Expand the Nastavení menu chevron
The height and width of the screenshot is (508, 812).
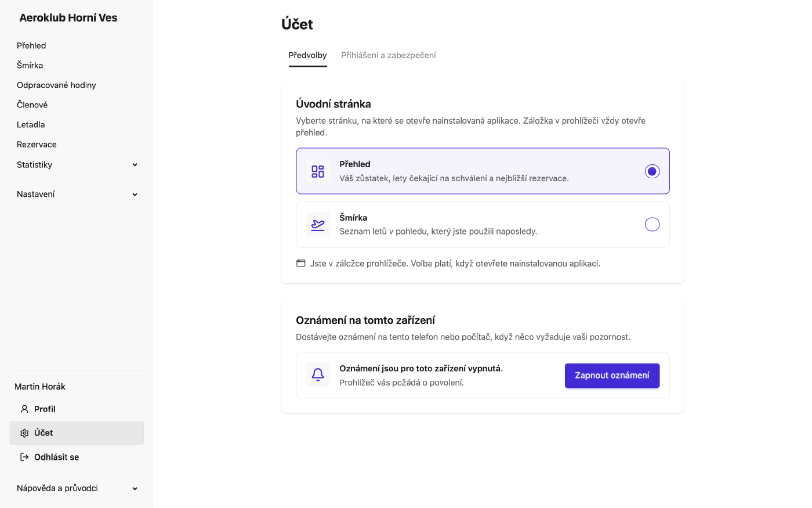click(135, 194)
